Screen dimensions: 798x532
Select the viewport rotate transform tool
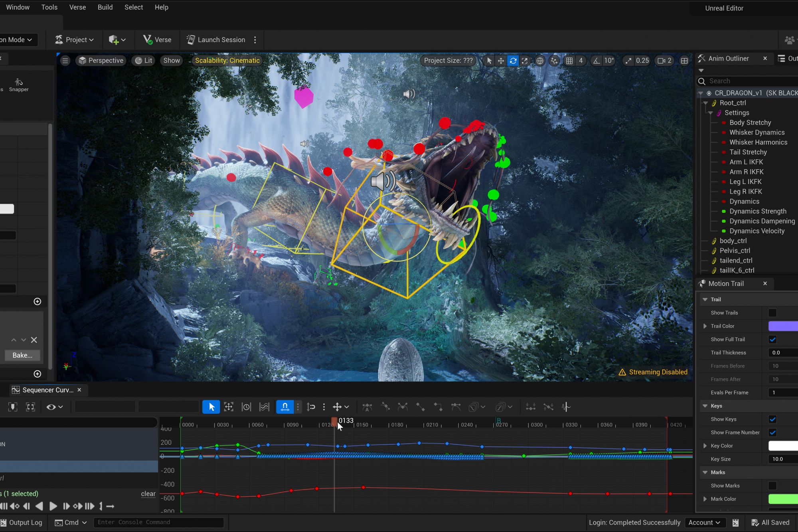(513, 61)
